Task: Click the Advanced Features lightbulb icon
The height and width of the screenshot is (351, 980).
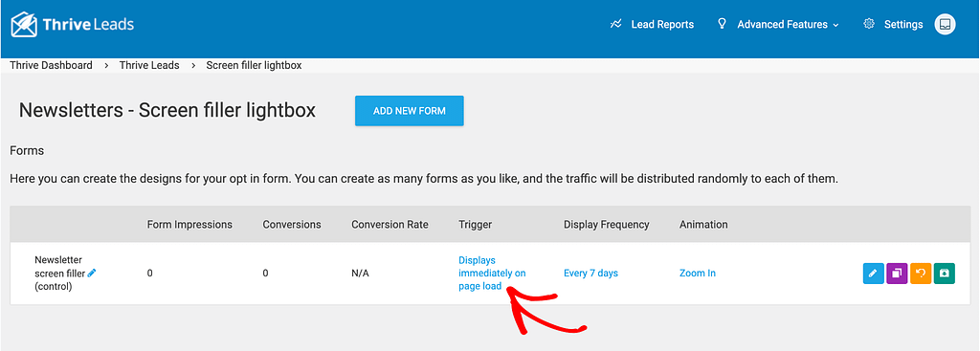Action: (x=722, y=24)
